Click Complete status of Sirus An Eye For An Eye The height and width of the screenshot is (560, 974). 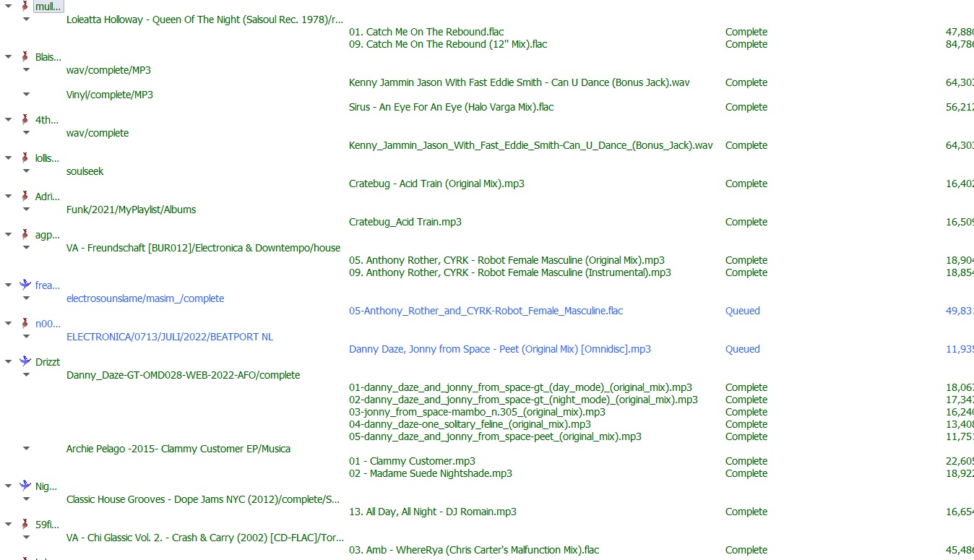pyautogui.click(x=746, y=107)
